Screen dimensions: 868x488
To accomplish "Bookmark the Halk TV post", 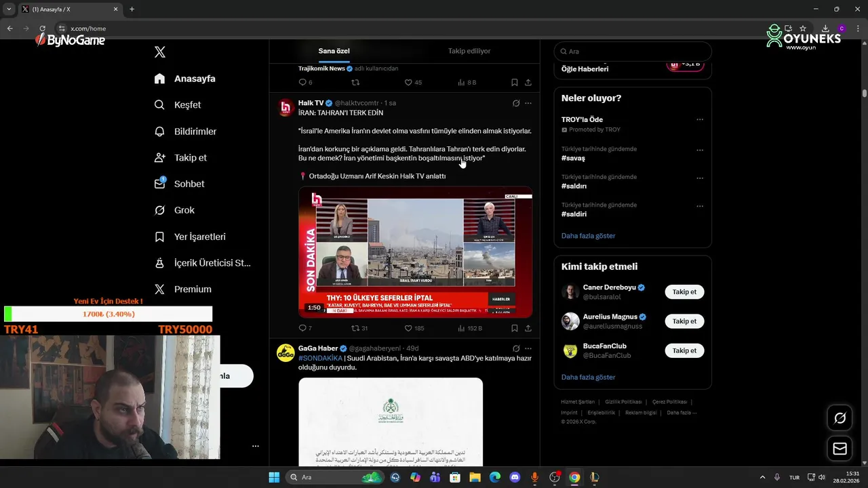I will coord(515,328).
